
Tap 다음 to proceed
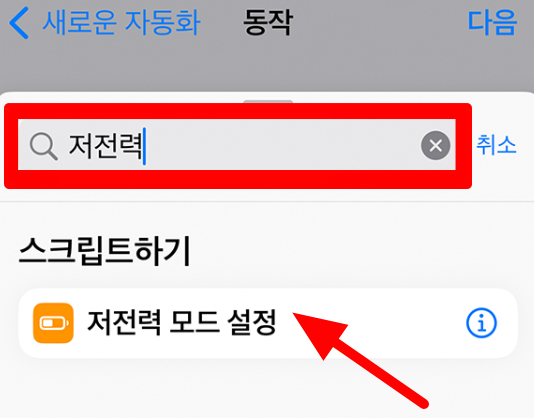click(492, 22)
